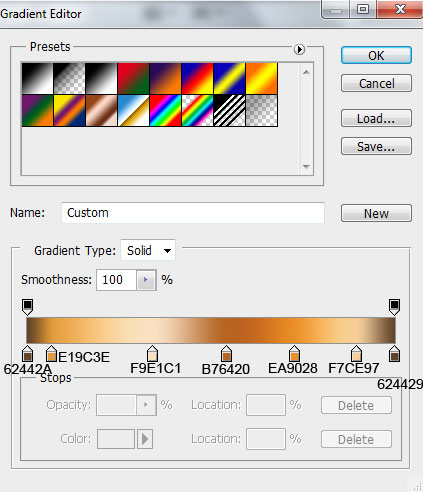The image size is (423, 492).
Task: Select the left 62442A color stop
Action: coord(27,354)
